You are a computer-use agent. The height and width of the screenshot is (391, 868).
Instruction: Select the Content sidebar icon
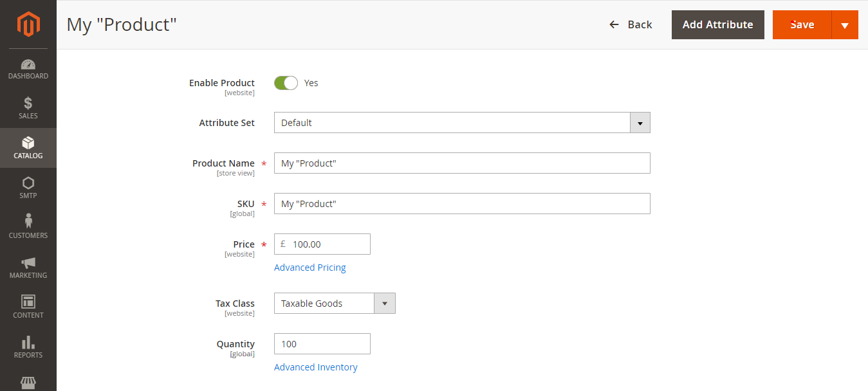coord(28,306)
